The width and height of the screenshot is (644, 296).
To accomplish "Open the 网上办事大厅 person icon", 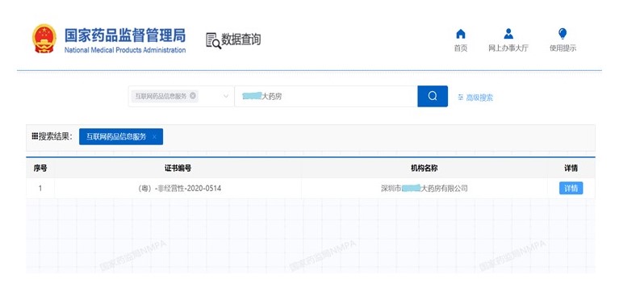I will [508, 34].
